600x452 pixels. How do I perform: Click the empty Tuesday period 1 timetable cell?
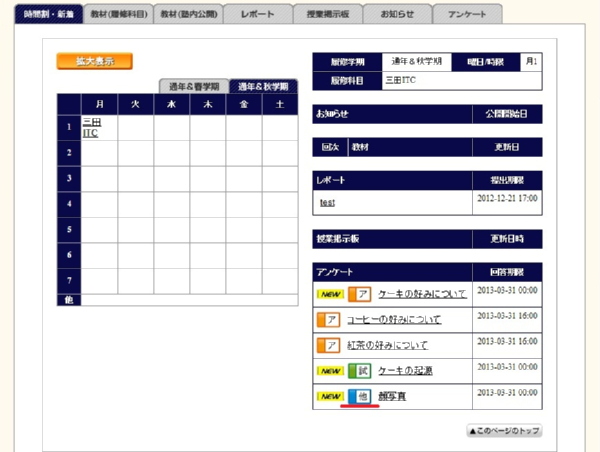[135, 127]
